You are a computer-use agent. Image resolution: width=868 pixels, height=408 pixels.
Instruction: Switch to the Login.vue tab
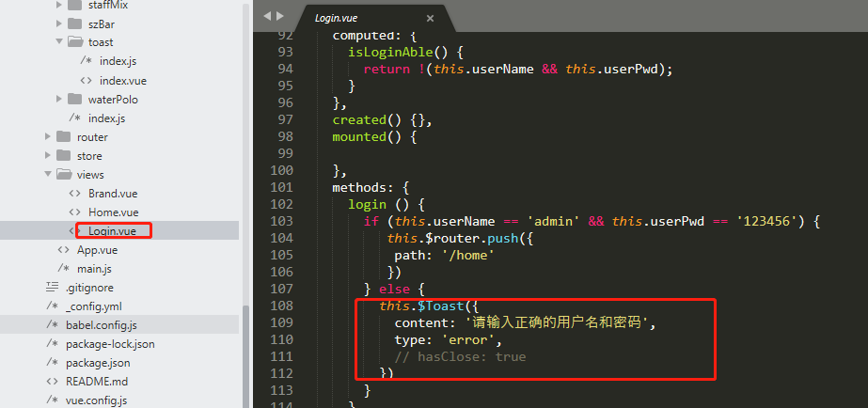coord(376,18)
